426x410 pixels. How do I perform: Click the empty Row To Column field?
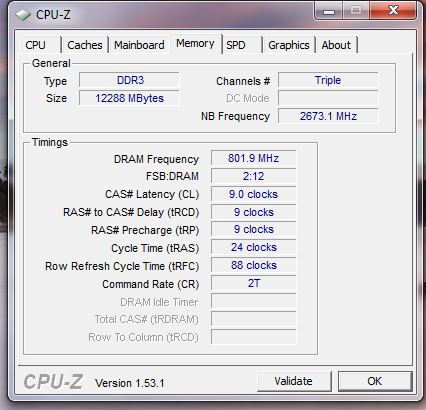253,337
